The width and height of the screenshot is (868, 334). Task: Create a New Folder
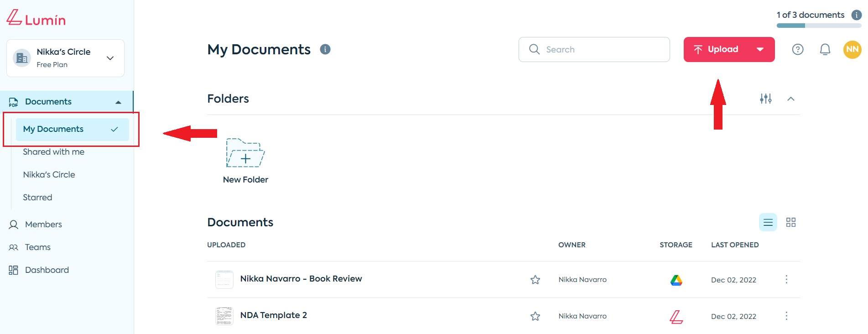click(x=245, y=161)
